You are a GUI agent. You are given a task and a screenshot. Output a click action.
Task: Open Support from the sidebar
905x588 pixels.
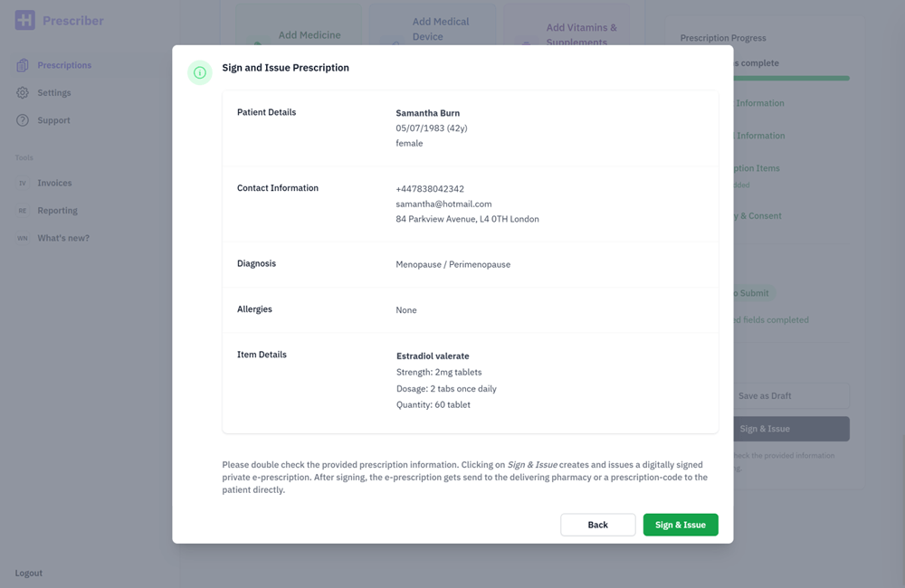53,120
